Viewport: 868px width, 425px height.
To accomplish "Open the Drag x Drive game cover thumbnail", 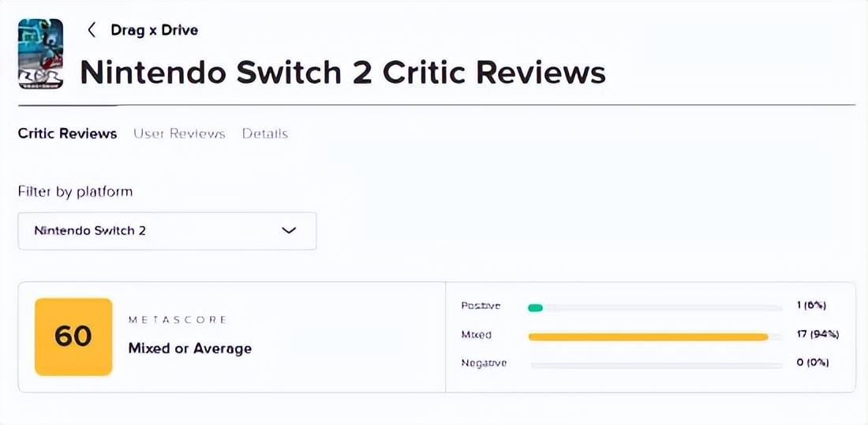I will pos(40,54).
